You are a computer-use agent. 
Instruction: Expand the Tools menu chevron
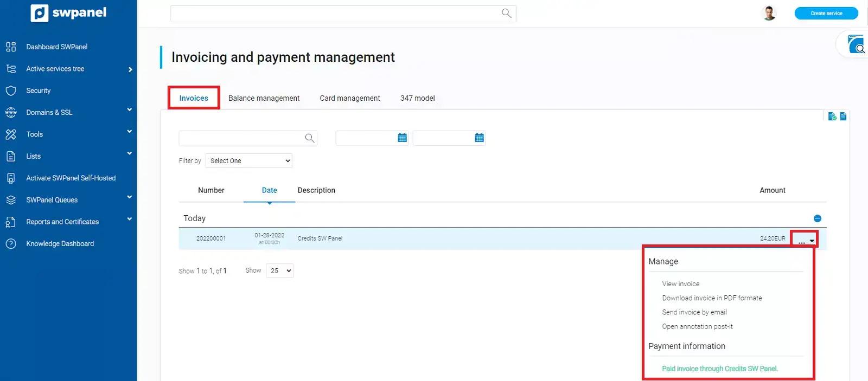[130, 131]
